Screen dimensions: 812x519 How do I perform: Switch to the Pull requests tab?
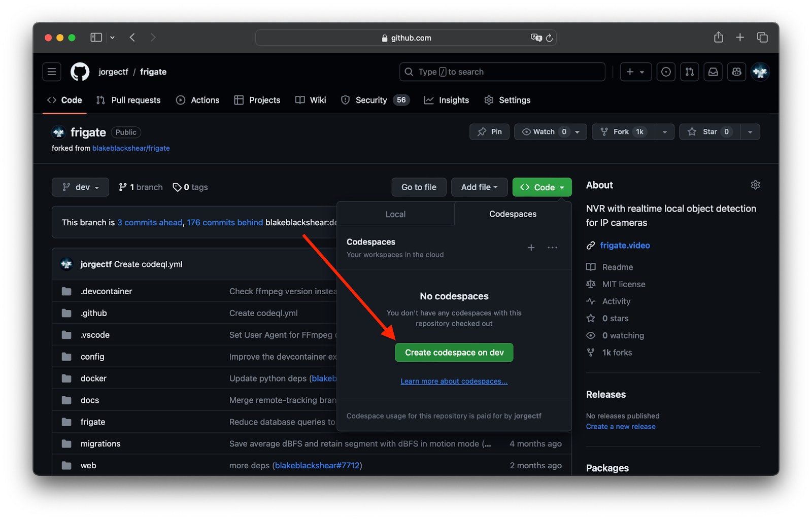[128, 100]
